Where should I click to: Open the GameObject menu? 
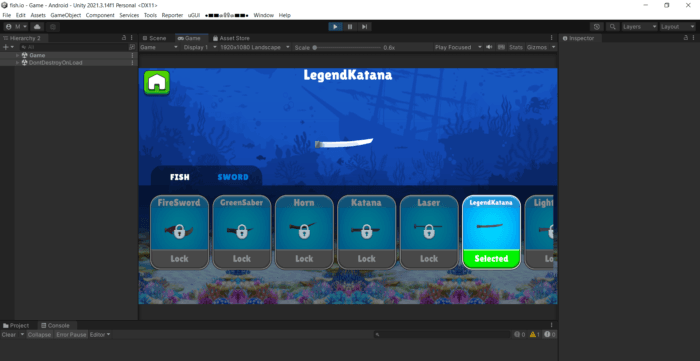pyautogui.click(x=66, y=15)
